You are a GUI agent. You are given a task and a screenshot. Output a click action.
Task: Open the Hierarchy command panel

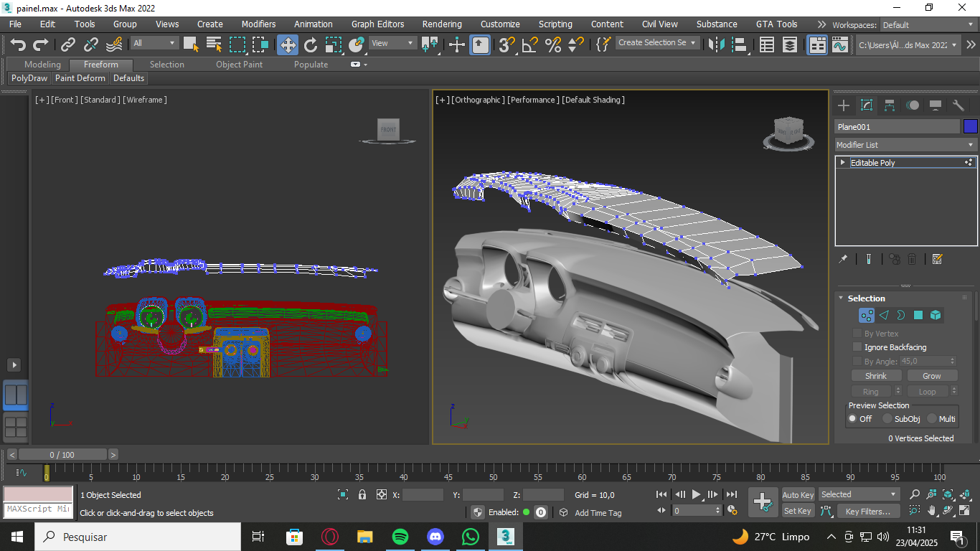(890, 105)
